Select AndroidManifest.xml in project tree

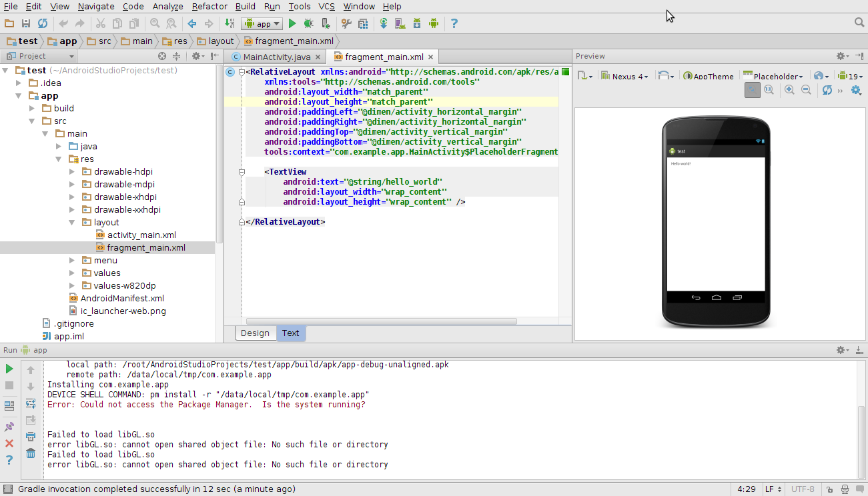tap(122, 298)
